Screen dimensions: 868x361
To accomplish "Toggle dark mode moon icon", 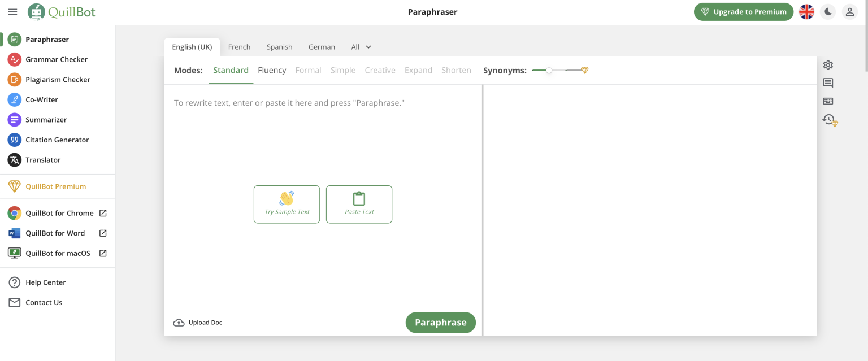I will [828, 12].
